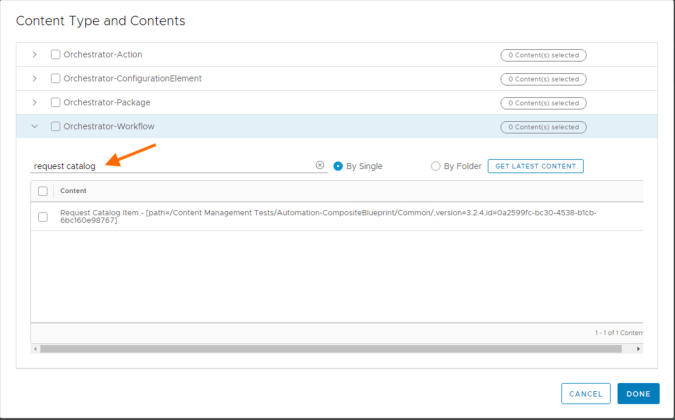The height and width of the screenshot is (420, 675).
Task: Choose the By Single radio option
Action: (338, 166)
